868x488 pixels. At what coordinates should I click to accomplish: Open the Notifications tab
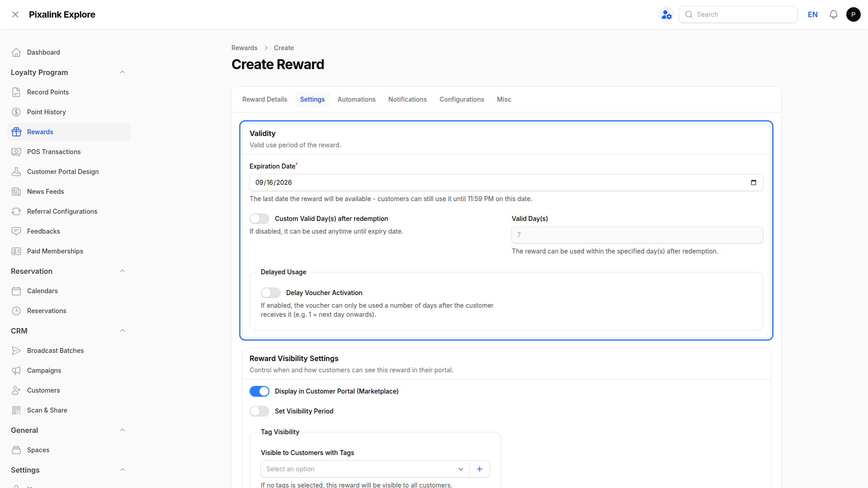click(407, 99)
